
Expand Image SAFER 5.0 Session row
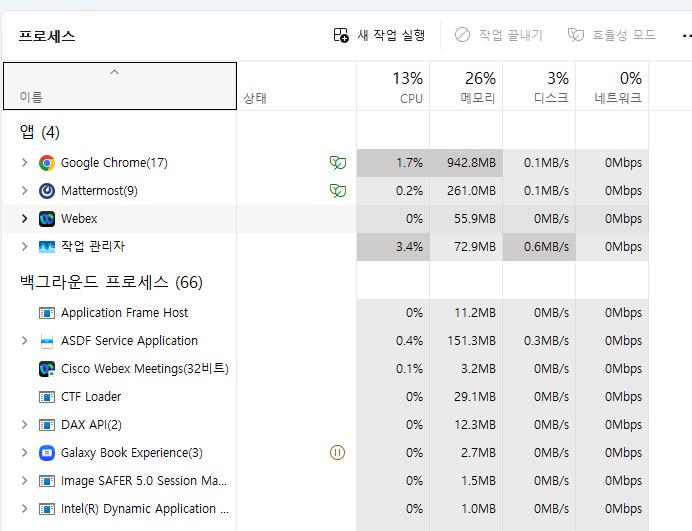click(x=25, y=481)
